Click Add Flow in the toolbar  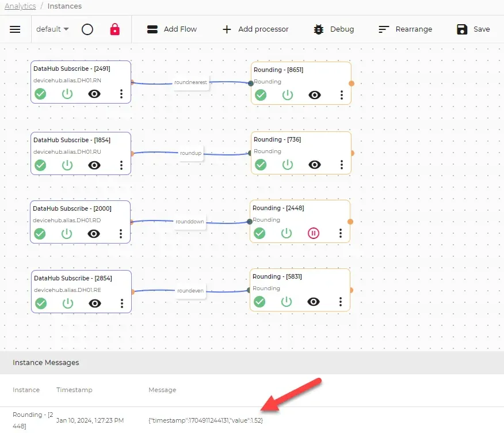point(171,29)
